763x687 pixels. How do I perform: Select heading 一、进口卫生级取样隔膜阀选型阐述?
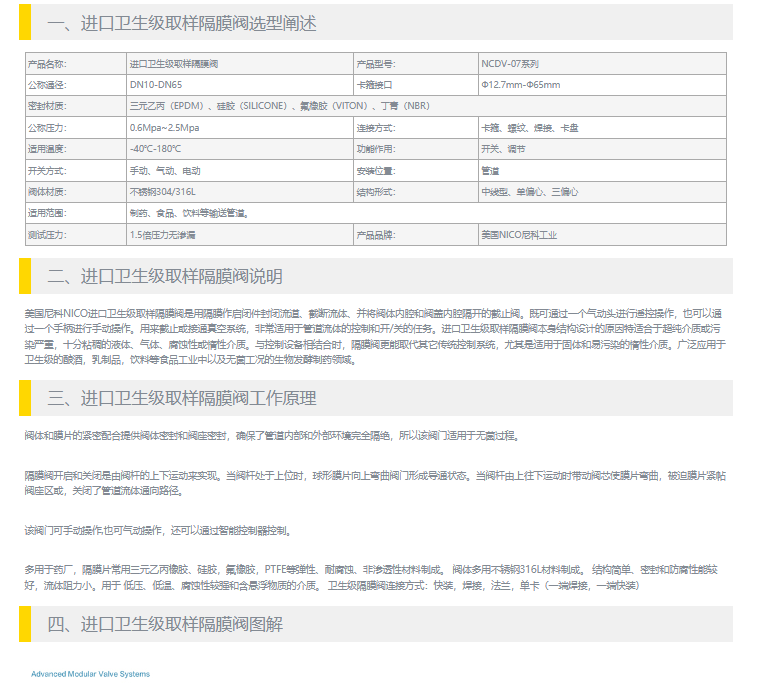coord(182,23)
